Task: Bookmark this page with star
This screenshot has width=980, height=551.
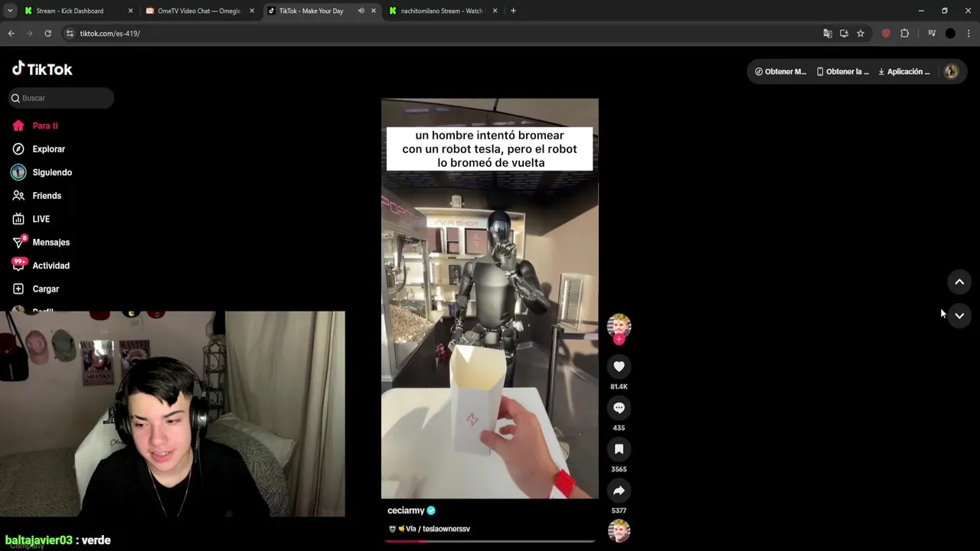Action: point(861,34)
